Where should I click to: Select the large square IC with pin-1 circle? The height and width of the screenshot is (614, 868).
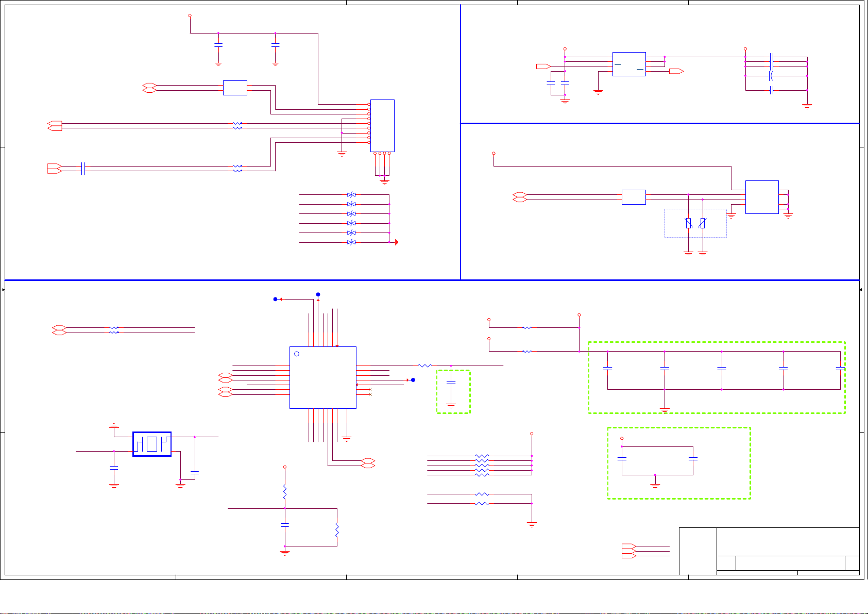point(323,377)
